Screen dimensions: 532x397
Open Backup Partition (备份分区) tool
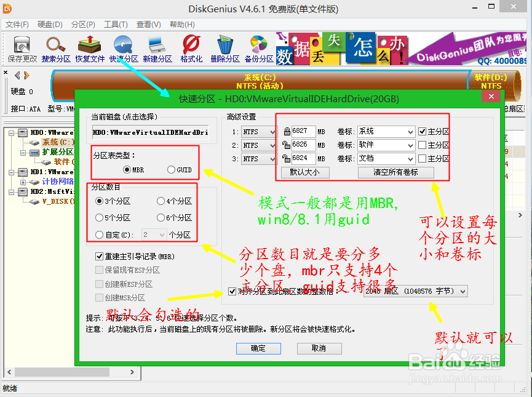(259, 49)
